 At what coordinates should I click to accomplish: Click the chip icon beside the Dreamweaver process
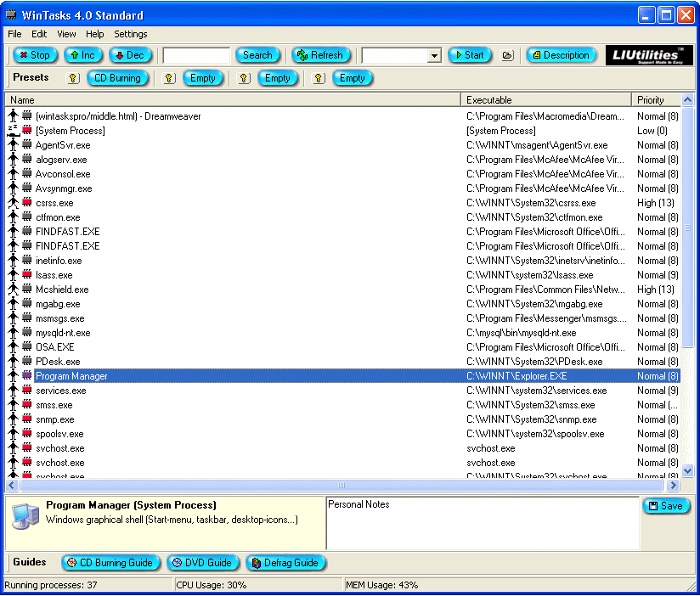(27, 115)
